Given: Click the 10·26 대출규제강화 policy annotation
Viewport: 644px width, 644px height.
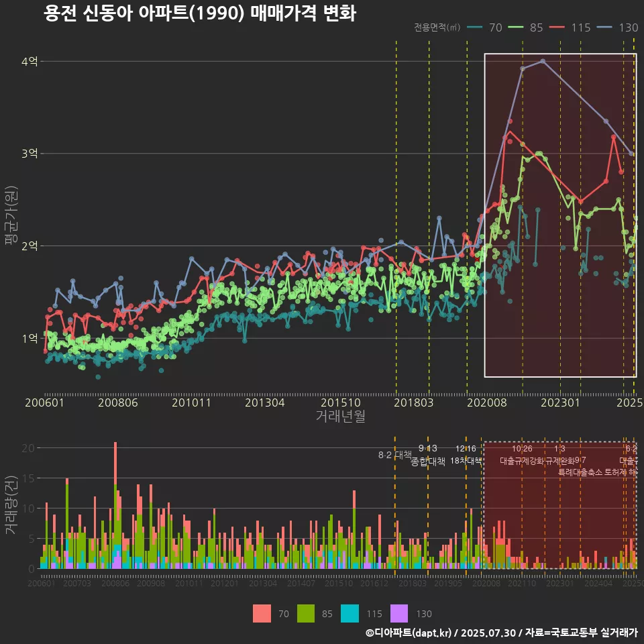Looking at the screenshot, I should [x=522, y=455].
